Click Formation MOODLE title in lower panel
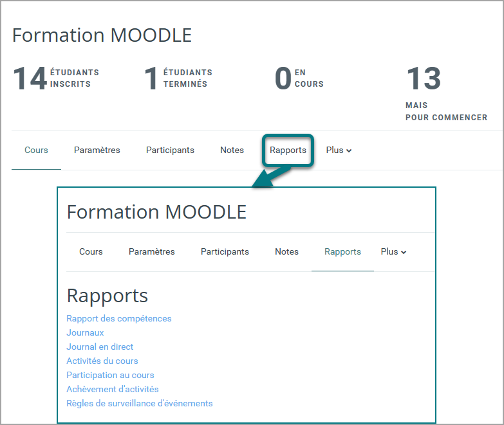Viewport: 504px width, 425px height. coord(156,212)
